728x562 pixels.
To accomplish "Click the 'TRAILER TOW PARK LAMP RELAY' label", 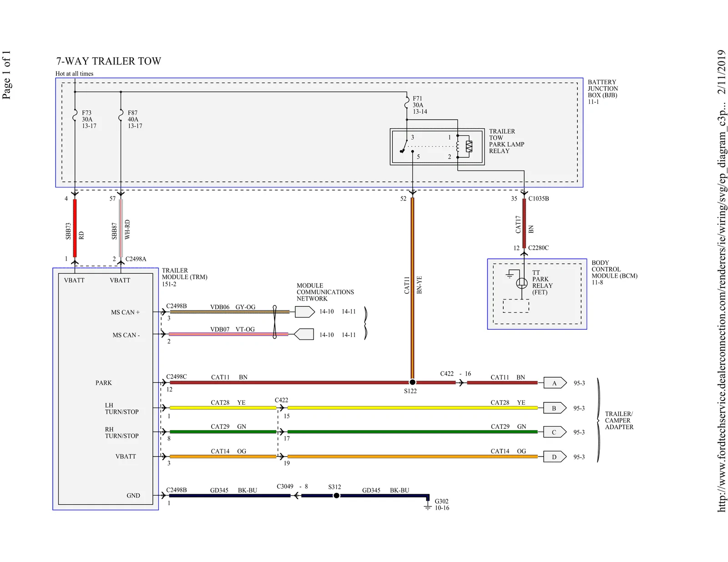I will (506, 141).
